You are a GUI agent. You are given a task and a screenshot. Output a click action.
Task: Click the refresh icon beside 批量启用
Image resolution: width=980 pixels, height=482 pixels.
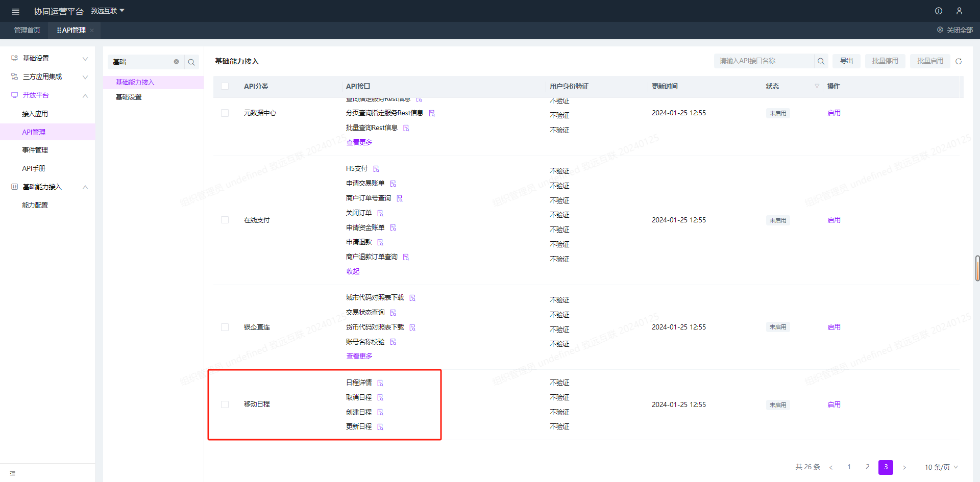(x=959, y=61)
